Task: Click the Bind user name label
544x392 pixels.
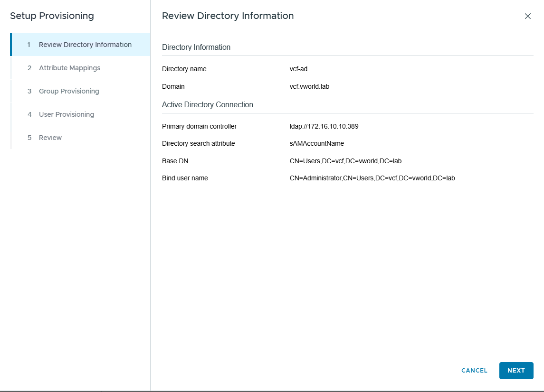Action: click(x=185, y=178)
